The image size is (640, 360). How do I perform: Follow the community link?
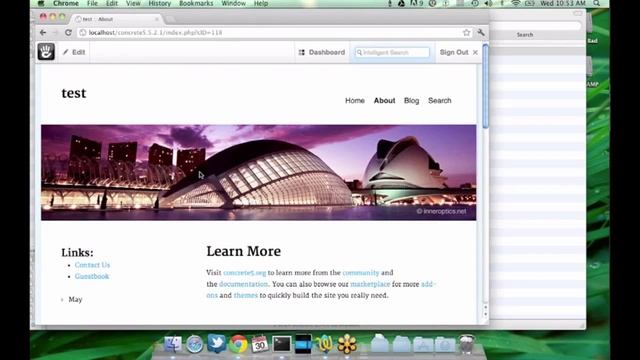(361, 273)
